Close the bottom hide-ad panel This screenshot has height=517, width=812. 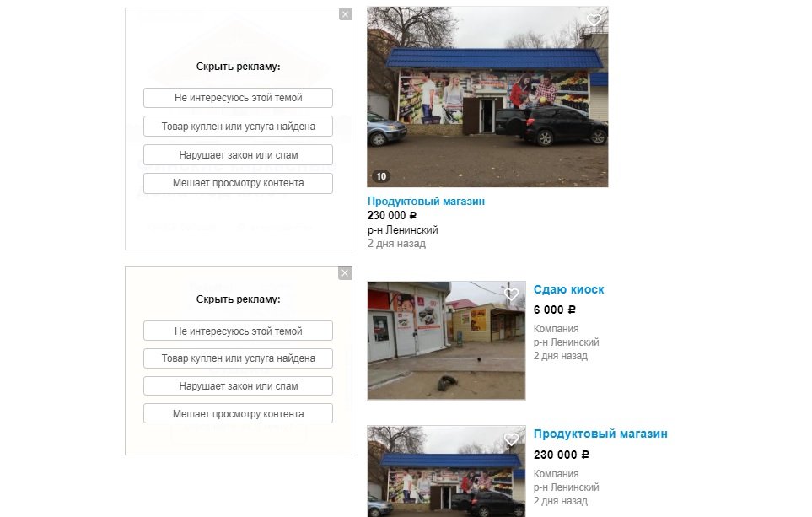[346, 273]
